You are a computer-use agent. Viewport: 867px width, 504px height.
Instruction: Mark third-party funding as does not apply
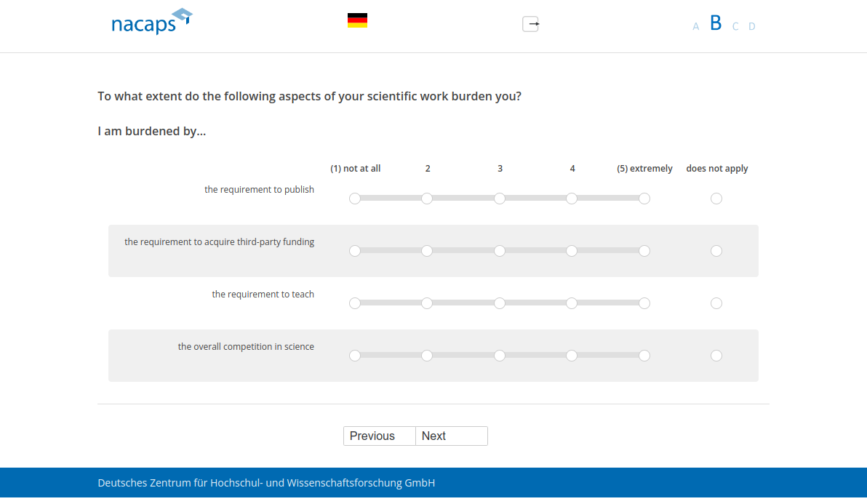coord(716,251)
